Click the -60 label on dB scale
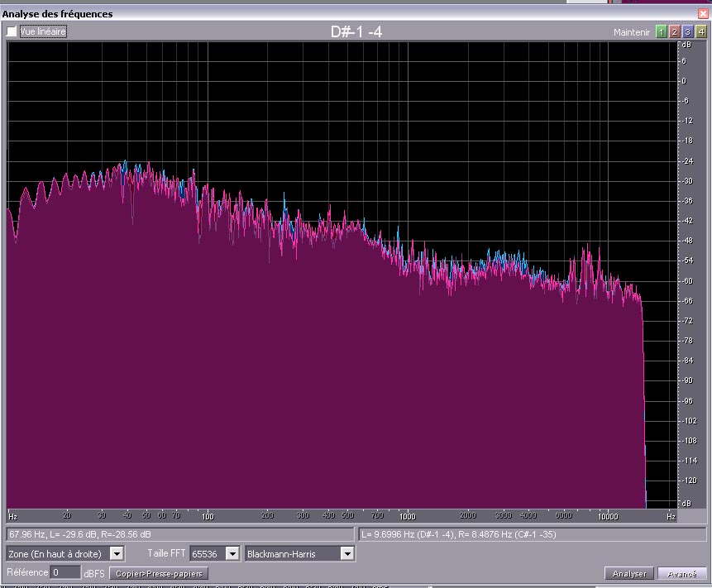The height and width of the screenshot is (588, 712). pyautogui.click(x=687, y=280)
